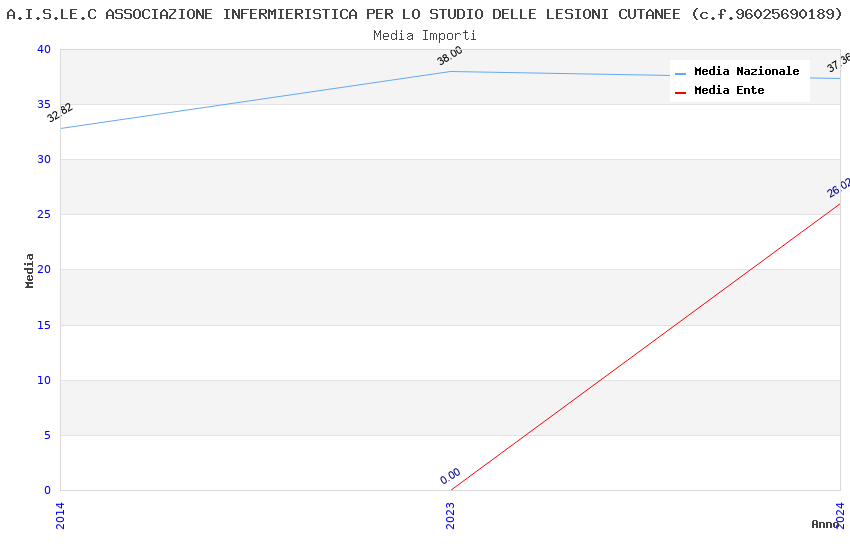
Task: Click the Anno x-axis title
Action: [x=824, y=524]
